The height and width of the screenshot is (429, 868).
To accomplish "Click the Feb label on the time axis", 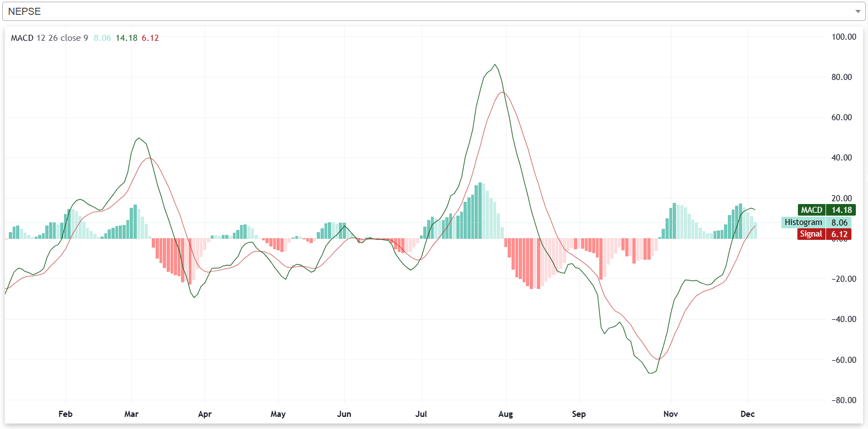I will click(x=65, y=414).
